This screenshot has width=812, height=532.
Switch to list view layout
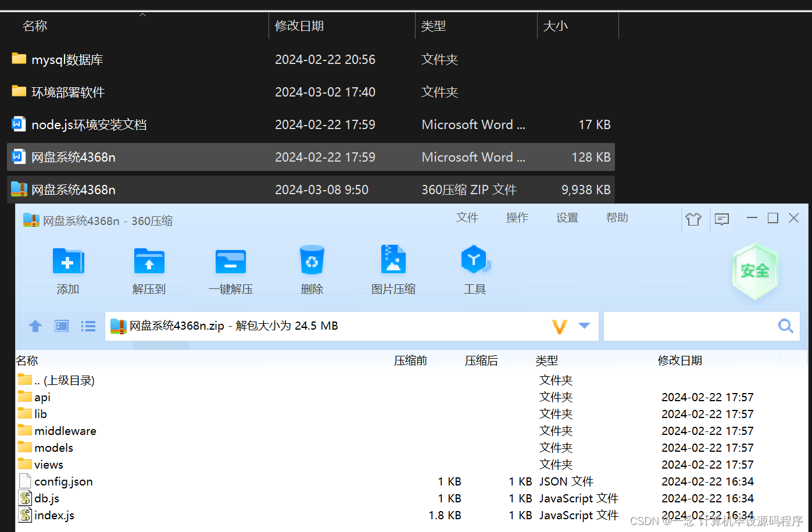click(x=88, y=326)
